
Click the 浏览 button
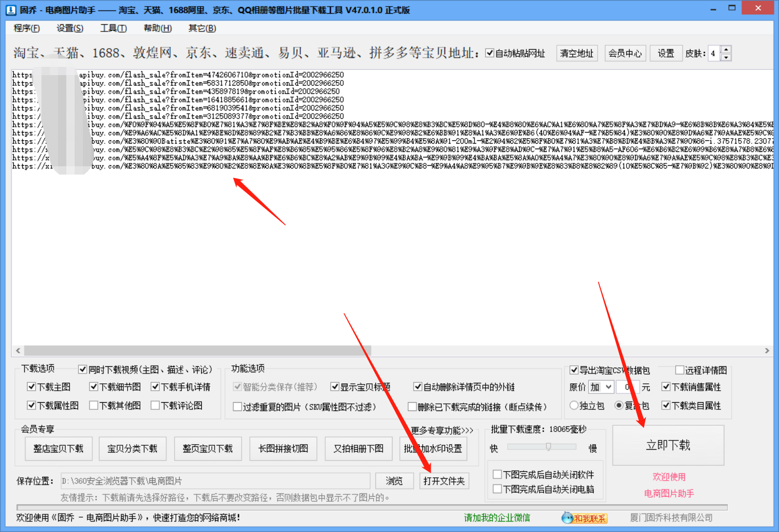click(x=394, y=481)
